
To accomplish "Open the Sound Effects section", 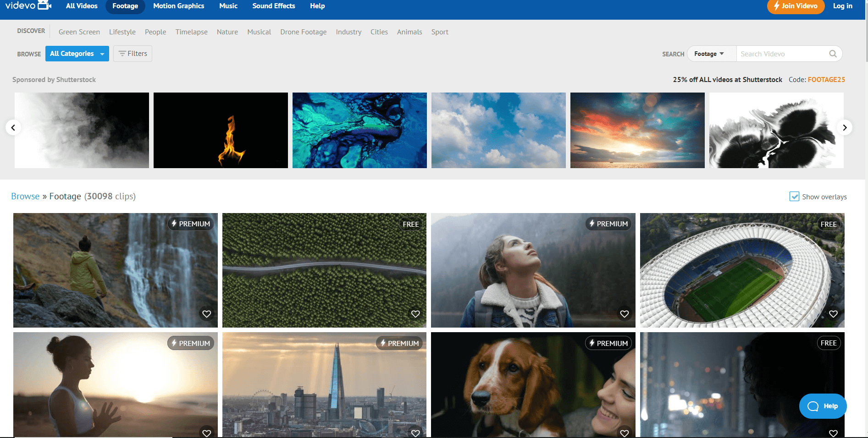I will click(273, 6).
